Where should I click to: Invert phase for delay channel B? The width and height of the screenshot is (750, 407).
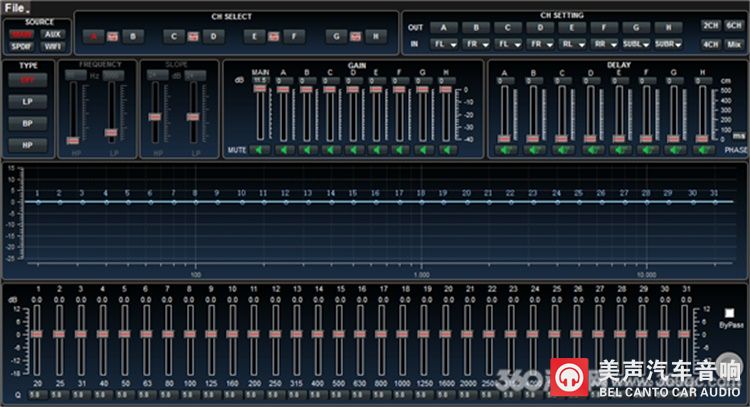coord(533,150)
